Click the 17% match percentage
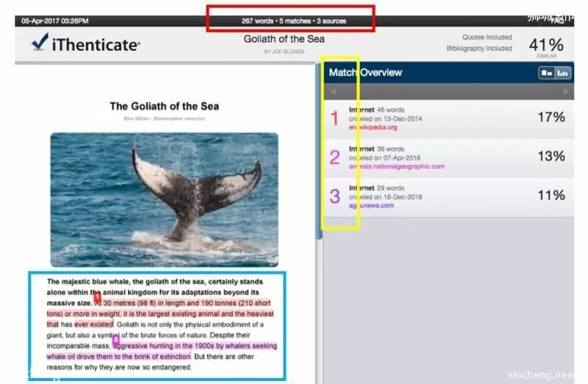Screen dimensions: 588x384 coord(551,118)
